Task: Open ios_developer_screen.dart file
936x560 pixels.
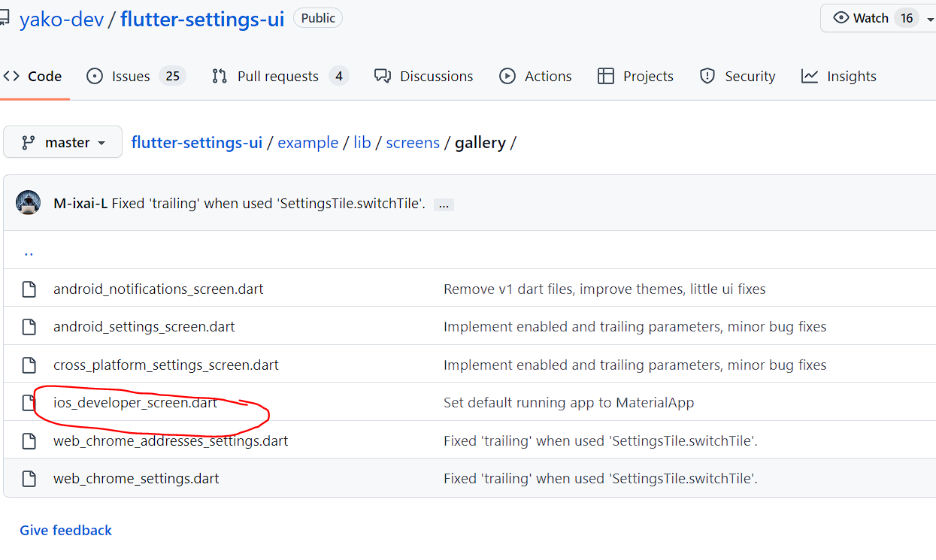Action: pyautogui.click(x=135, y=402)
